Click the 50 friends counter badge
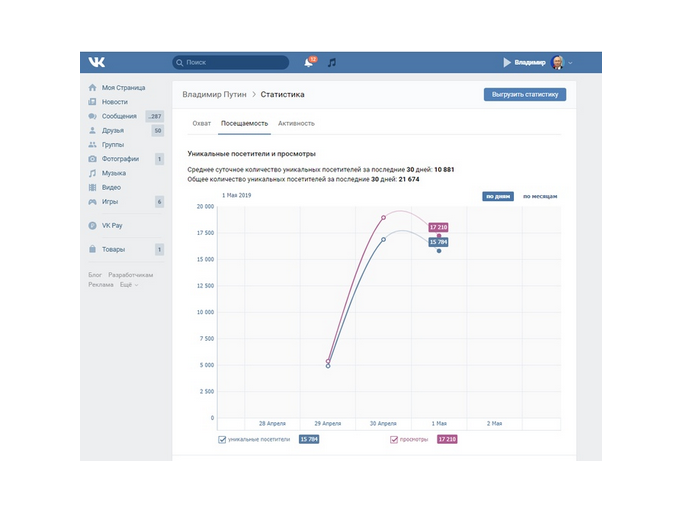Viewport: 682px width, 512px height. (x=157, y=131)
